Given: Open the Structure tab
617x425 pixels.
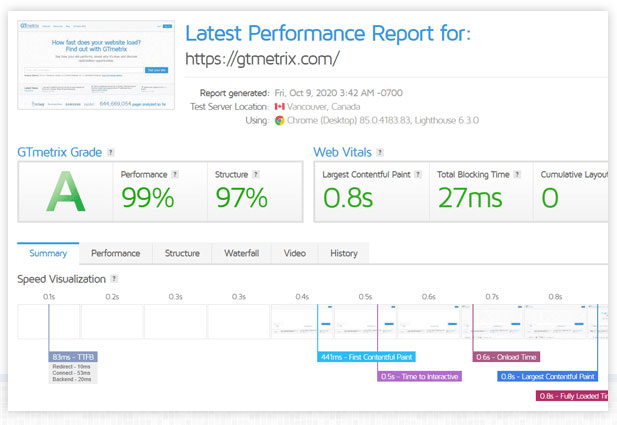Looking at the screenshot, I should (x=181, y=253).
